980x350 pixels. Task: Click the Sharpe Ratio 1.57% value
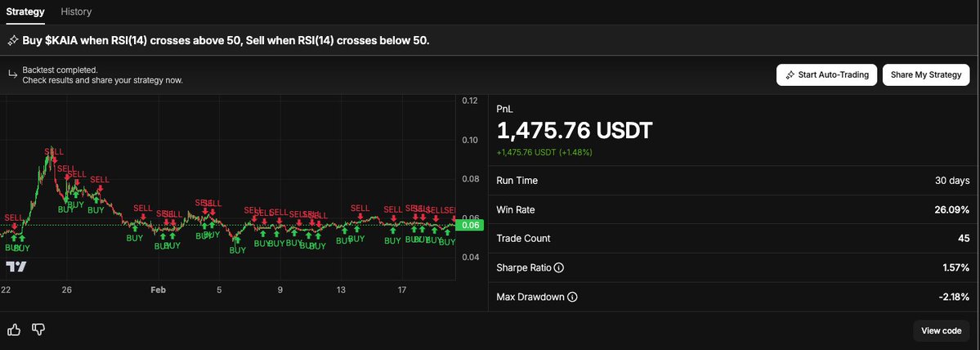click(956, 267)
